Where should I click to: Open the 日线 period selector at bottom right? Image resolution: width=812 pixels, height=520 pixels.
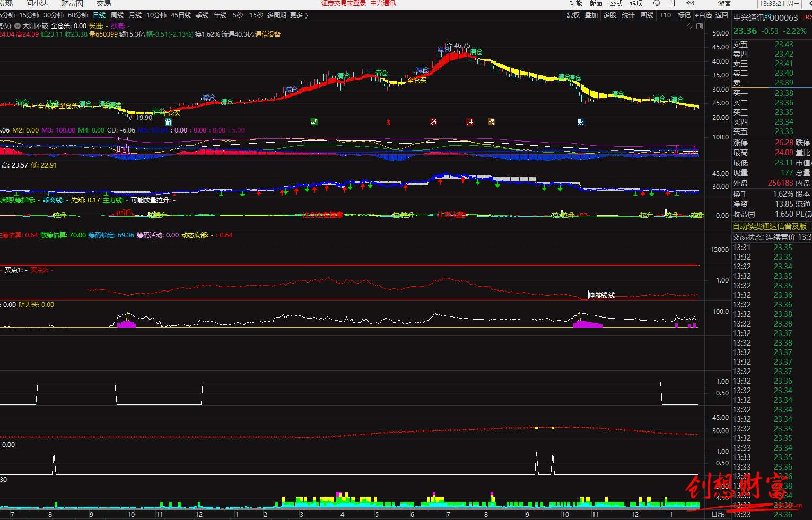(718, 514)
